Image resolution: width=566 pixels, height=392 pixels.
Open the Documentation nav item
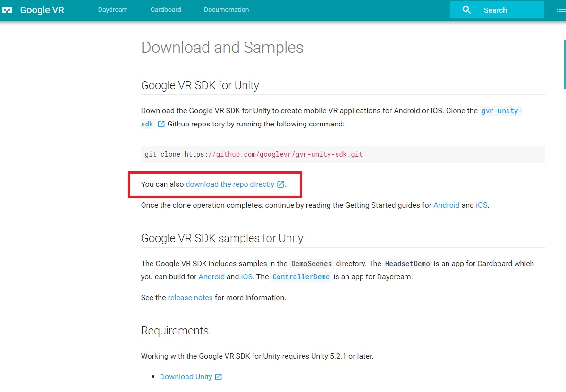[226, 10]
